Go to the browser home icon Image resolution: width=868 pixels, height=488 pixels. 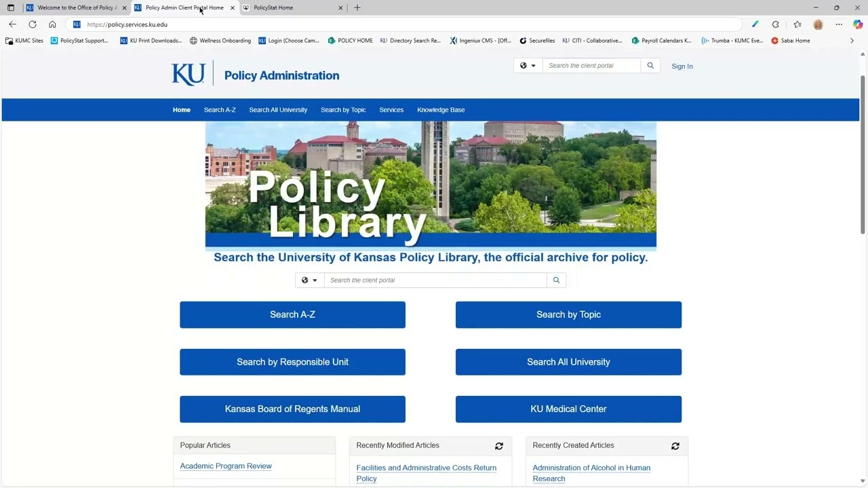click(52, 24)
